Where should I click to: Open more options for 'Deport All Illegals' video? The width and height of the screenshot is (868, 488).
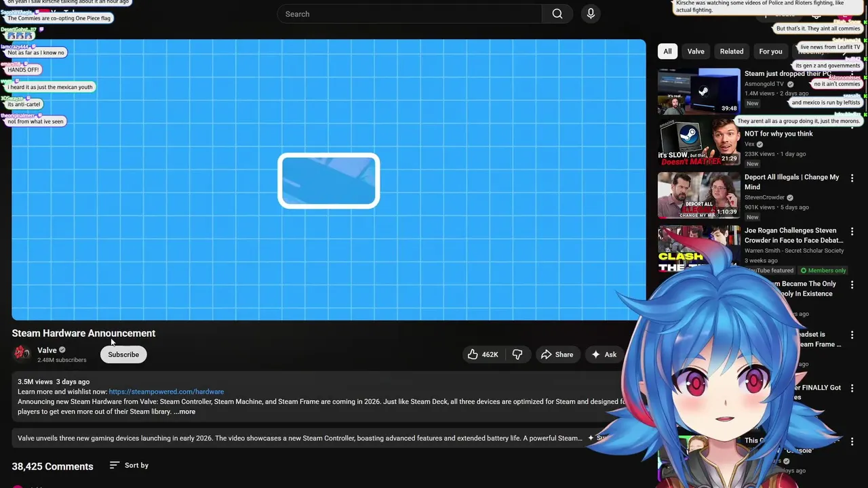pyautogui.click(x=852, y=178)
